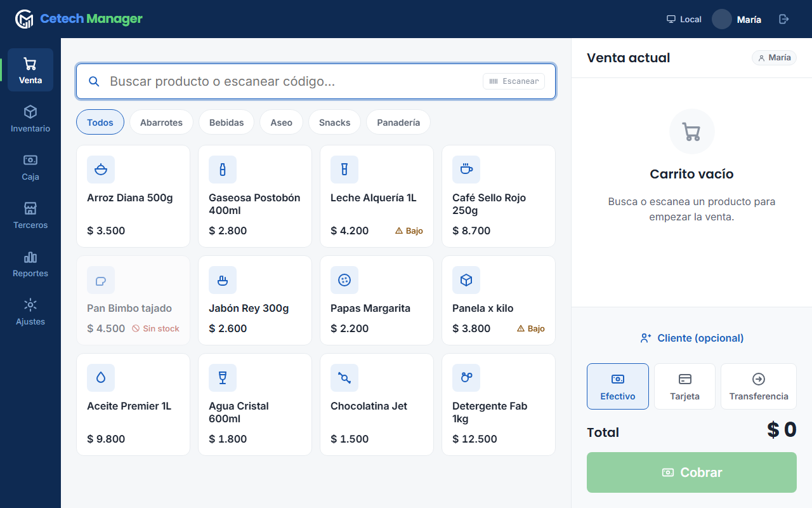Click the Agua Cristal 600ml name
812x508 pixels.
pos(239,412)
